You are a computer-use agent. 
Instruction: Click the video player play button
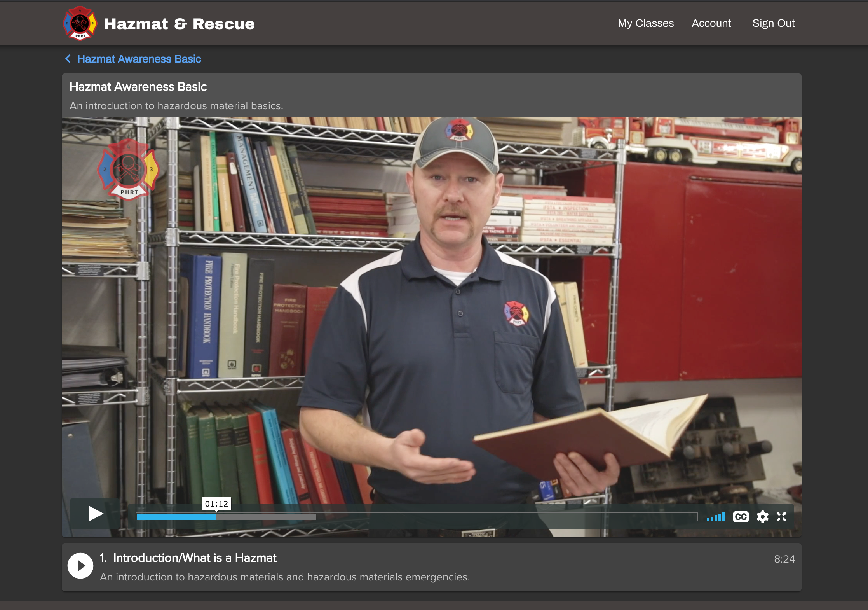[x=95, y=514]
